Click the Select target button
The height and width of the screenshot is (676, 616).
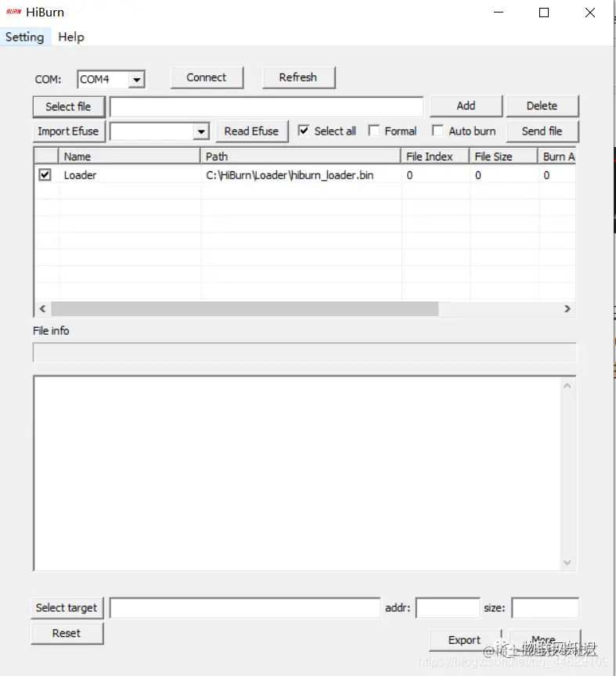[67, 608]
